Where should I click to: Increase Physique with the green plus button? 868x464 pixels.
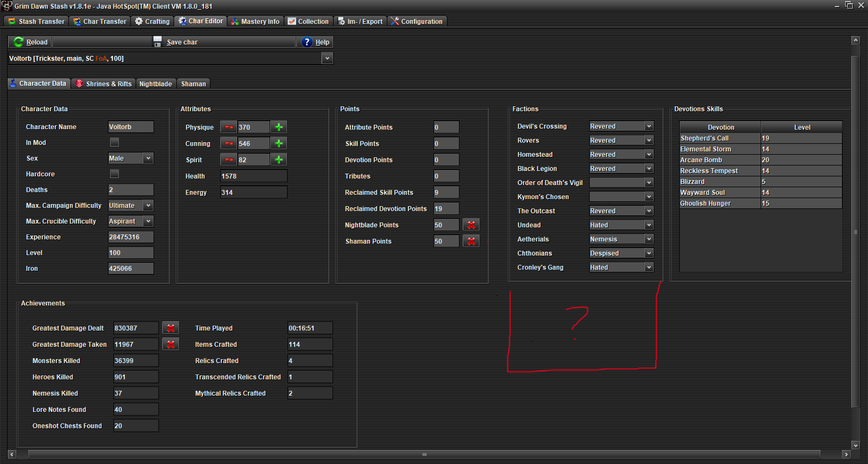click(x=278, y=127)
